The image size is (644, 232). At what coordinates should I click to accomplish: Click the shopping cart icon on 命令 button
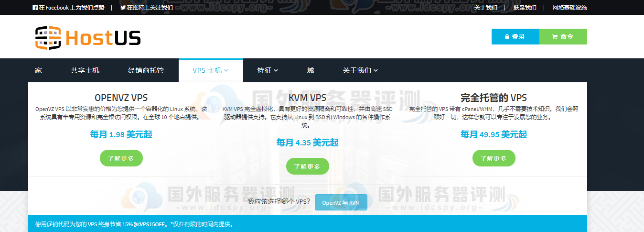click(555, 37)
